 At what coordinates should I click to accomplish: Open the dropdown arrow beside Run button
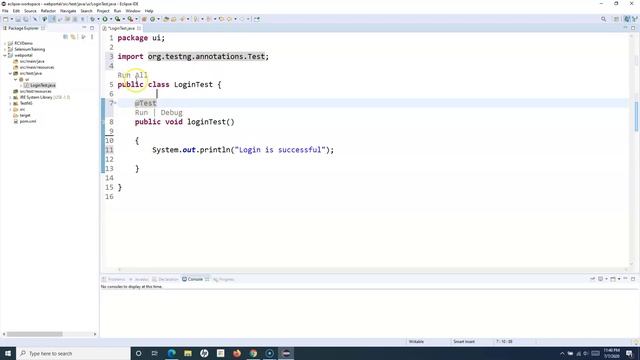[111, 19]
